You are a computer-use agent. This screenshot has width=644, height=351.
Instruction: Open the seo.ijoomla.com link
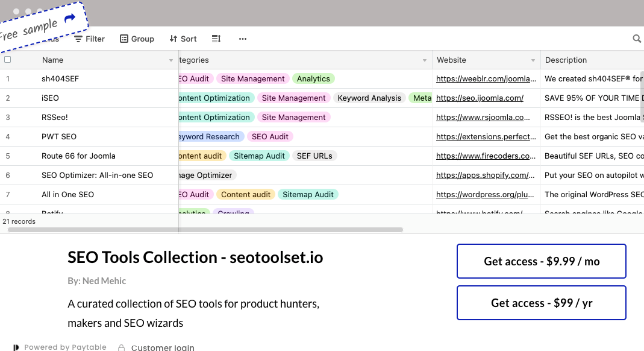click(480, 98)
